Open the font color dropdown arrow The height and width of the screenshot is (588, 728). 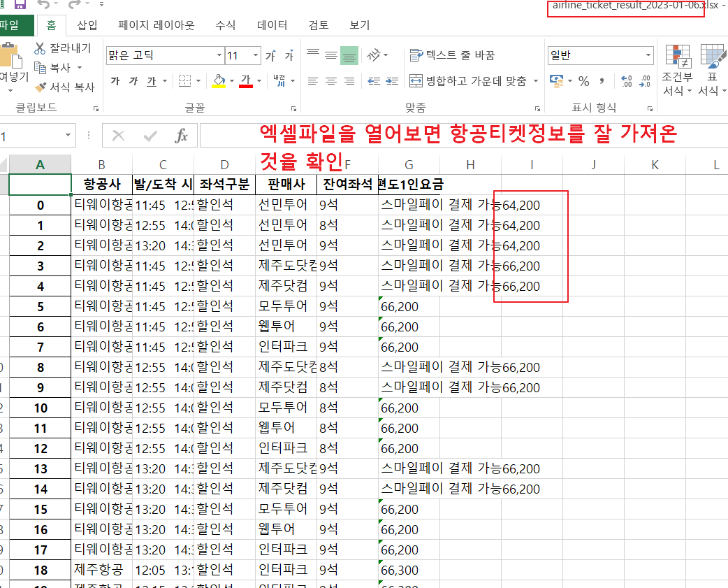pyautogui.click(x=259, y=81)
